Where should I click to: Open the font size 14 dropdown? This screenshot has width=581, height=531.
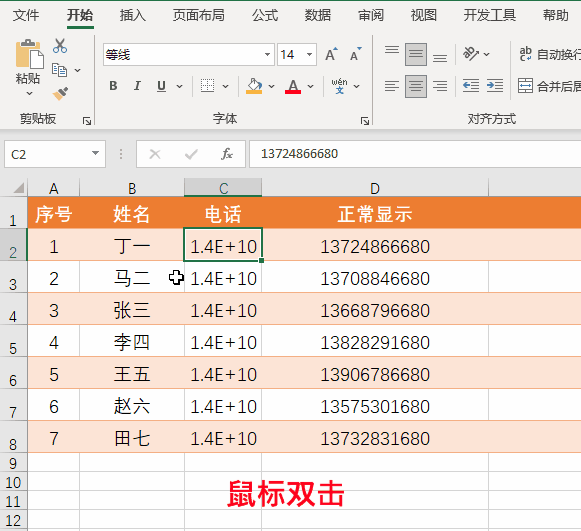309,54
